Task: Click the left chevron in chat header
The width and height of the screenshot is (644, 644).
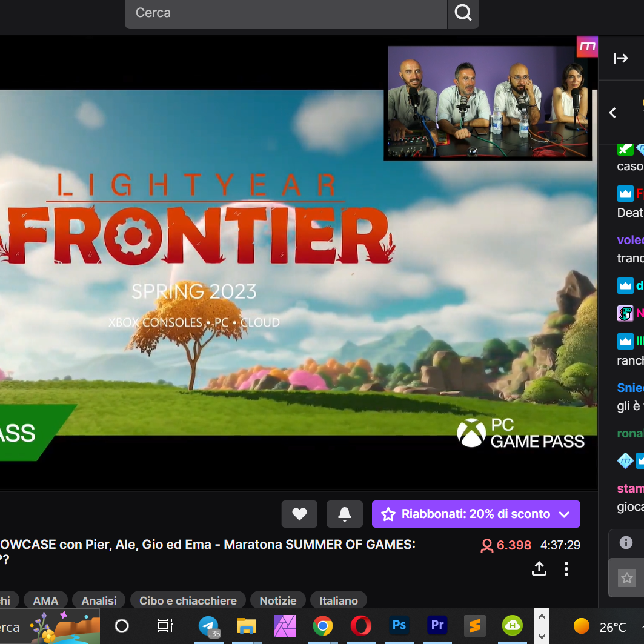Action: click(612, 113)
